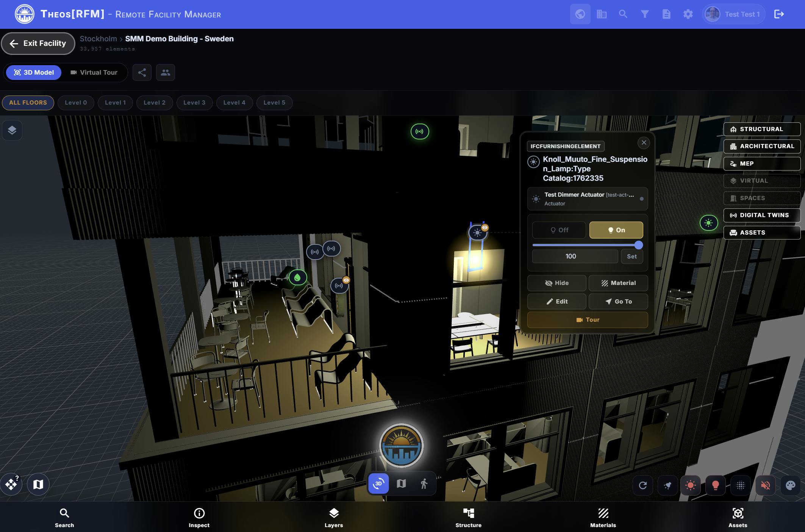The image size is (805, 532).
Task: Toggle the MEP layer
Action: click(762, 164)
